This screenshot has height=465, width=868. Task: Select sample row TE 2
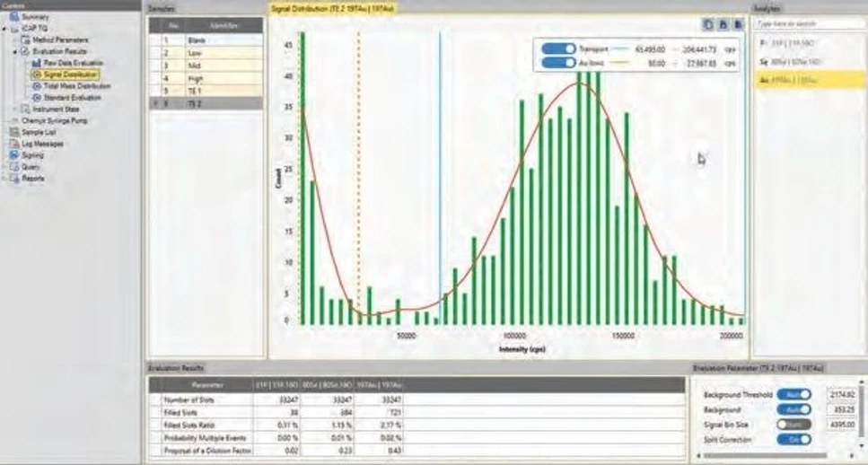[x=206, y=103]
